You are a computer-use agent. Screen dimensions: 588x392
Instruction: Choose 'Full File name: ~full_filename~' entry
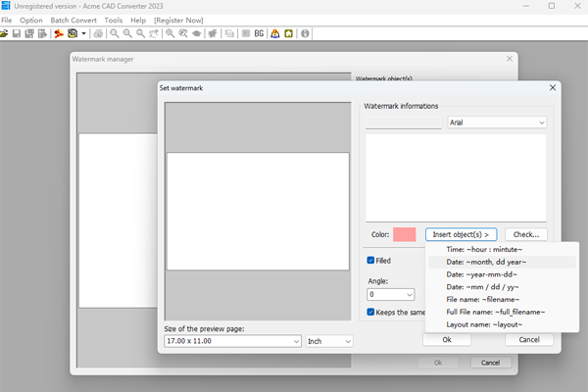coord(502,312)
